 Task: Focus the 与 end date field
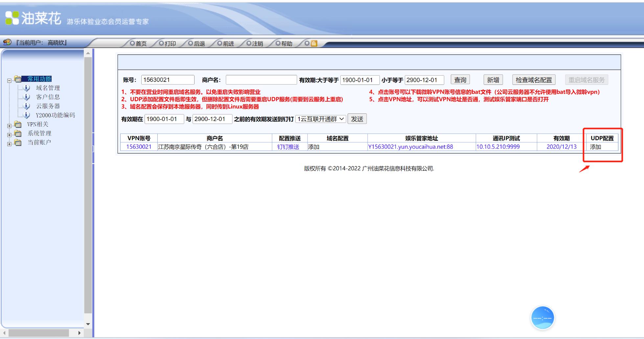(212, 119)
